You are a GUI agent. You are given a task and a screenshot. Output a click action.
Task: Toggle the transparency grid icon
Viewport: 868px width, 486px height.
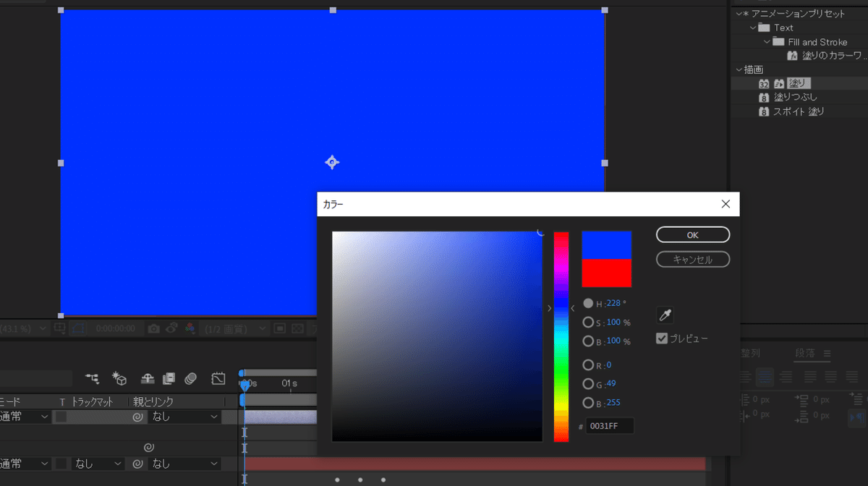click(297, 328)
